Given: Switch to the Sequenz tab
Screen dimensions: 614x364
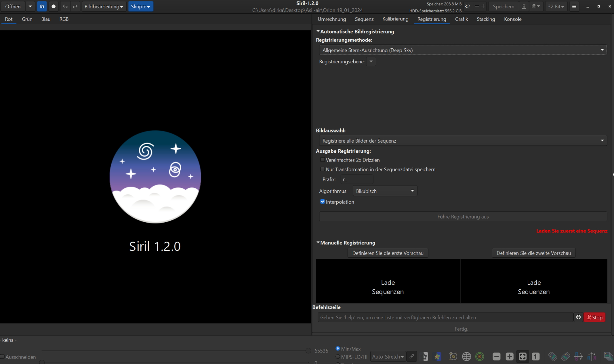Looking at the screenshot, I should [x=364, y=19].
